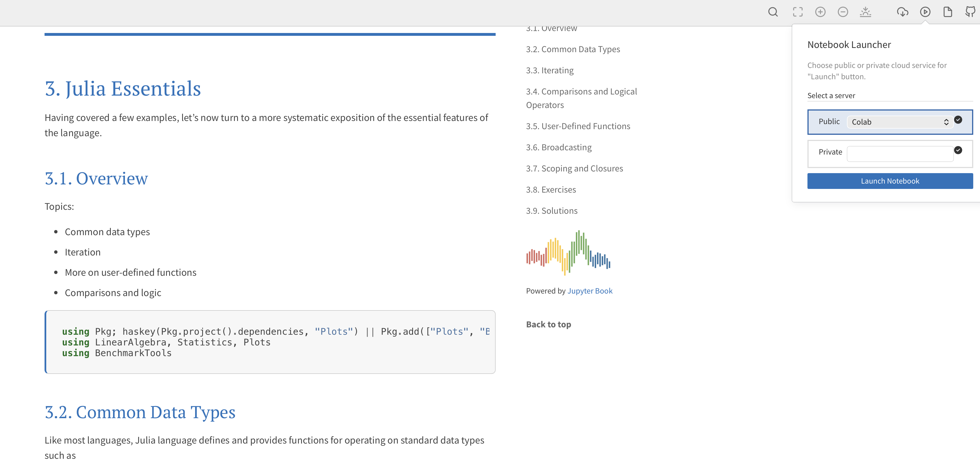
Task: Open the Colab public server dropdown
Action: click(900, 122)
